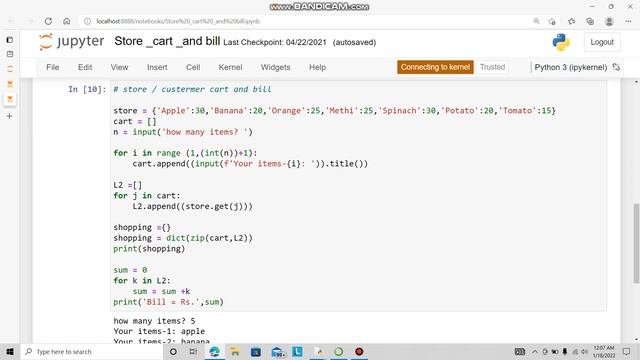Open browser Favorites icon
This screenshot has width=640, height=360.
coord(571,21)
